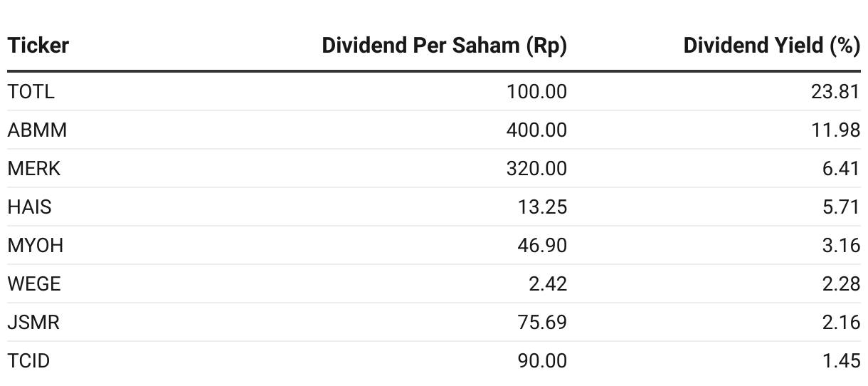
Task: Click the 400.00 dividend per share value
Action: point(537,130)
